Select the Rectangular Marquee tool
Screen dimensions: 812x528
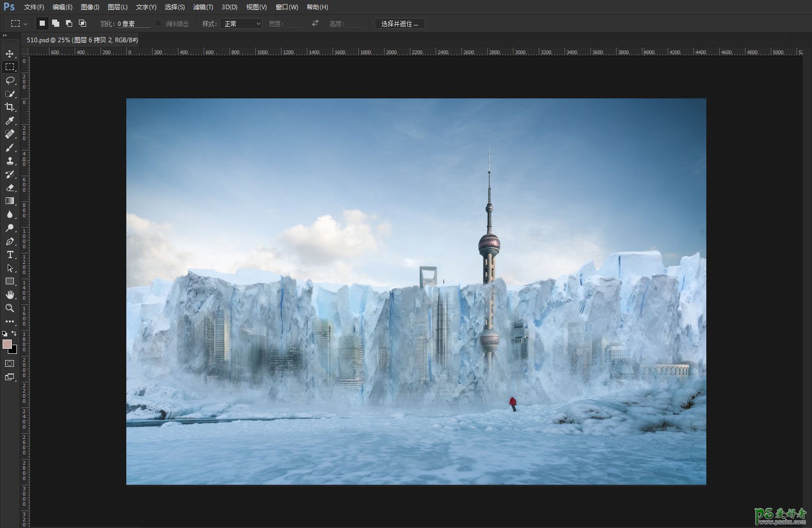[10, 67]
